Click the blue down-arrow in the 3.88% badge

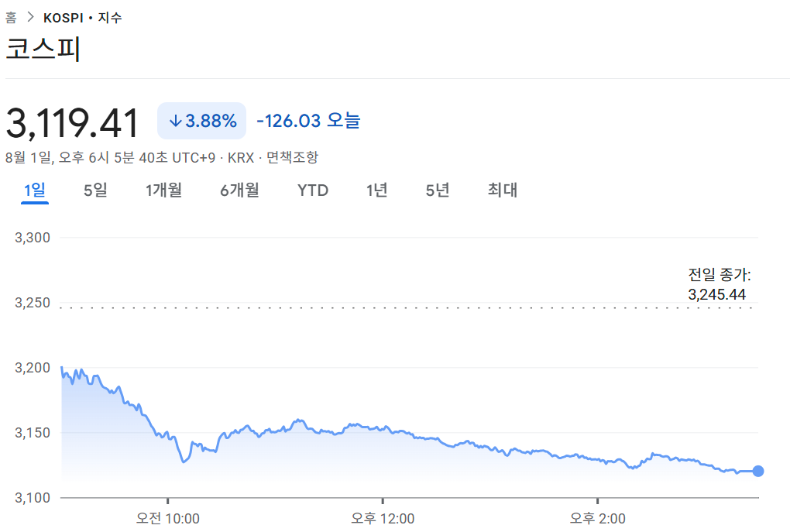(x=177, y=121)
